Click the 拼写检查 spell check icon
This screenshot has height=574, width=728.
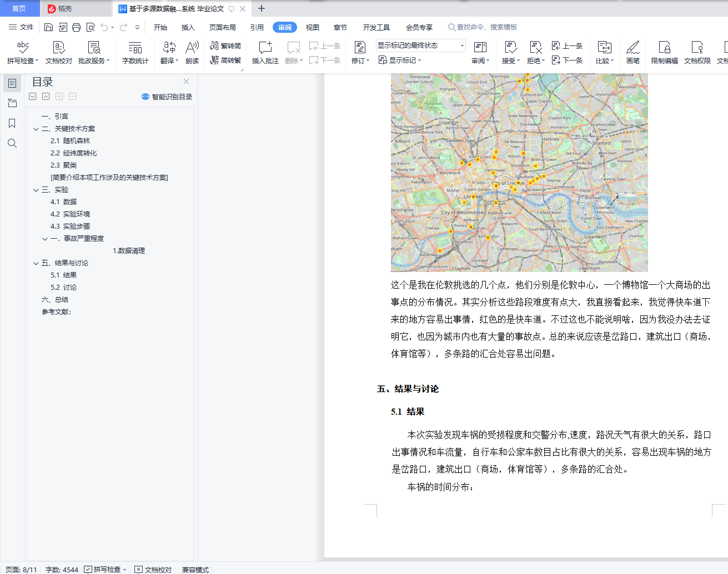point(22,48)
